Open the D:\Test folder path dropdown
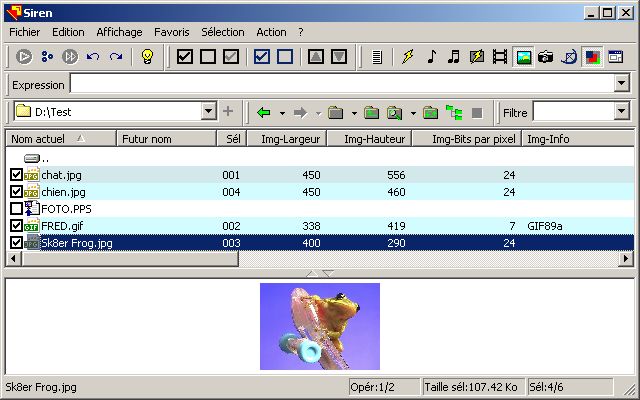Image resolution: width=640 pixels, height=400 pixels. [208, 112]
